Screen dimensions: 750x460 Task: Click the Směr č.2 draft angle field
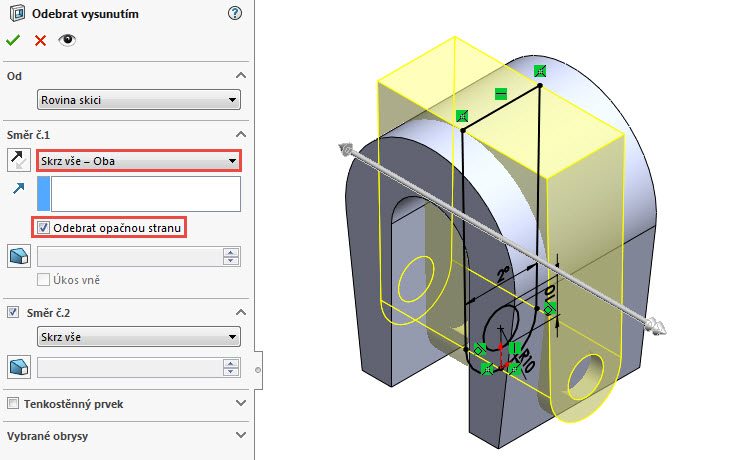[x=130, y=368]
